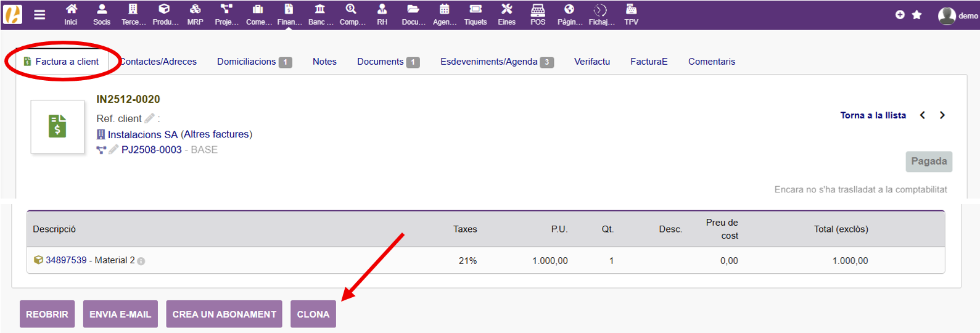Open the MRP module icon
The image size is (980, 333).
click(195, 10)
